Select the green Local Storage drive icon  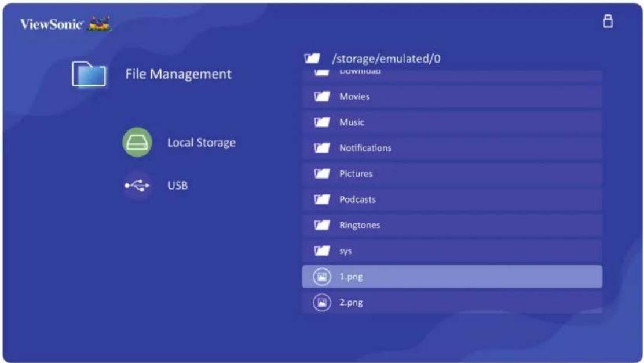pos(137,142)
